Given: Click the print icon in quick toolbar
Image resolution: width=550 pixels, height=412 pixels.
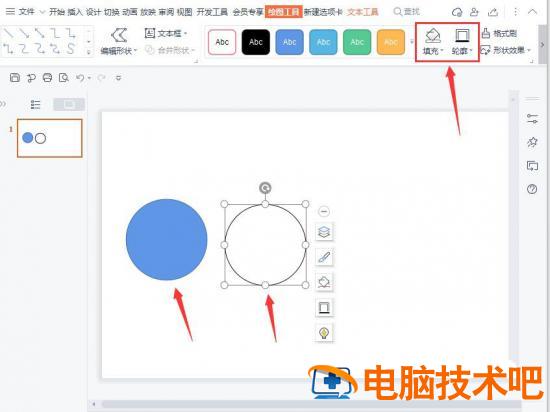Looking at the screenshot, I should (x=47, y=77).
